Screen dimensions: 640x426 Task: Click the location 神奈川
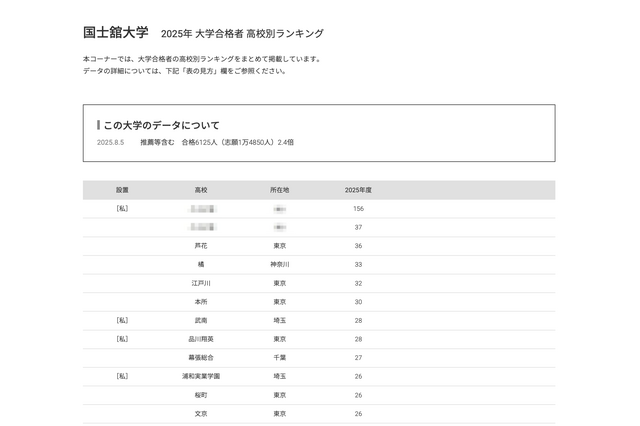coord(280,265)
